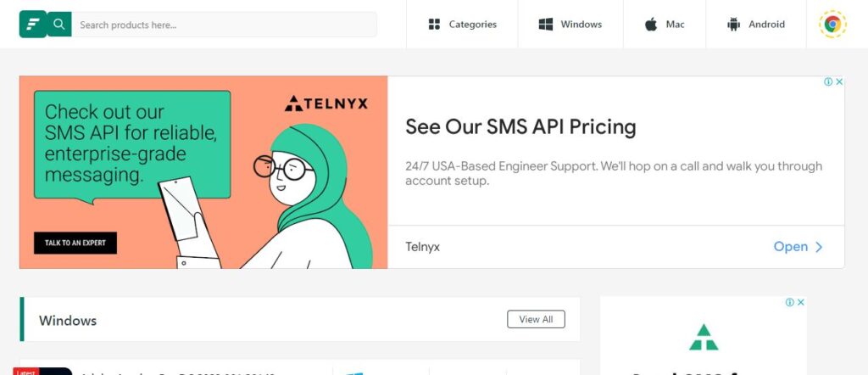Close the Telnyx banner ad
This screenshot has width=868, height=375.
tap(839, 82)
